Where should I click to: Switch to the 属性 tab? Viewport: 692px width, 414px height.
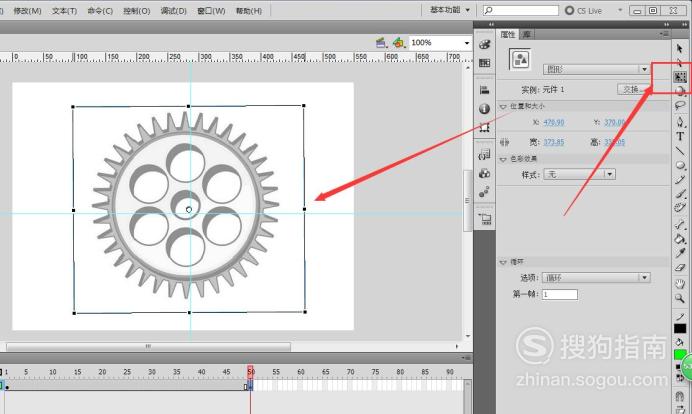(508, 34)
